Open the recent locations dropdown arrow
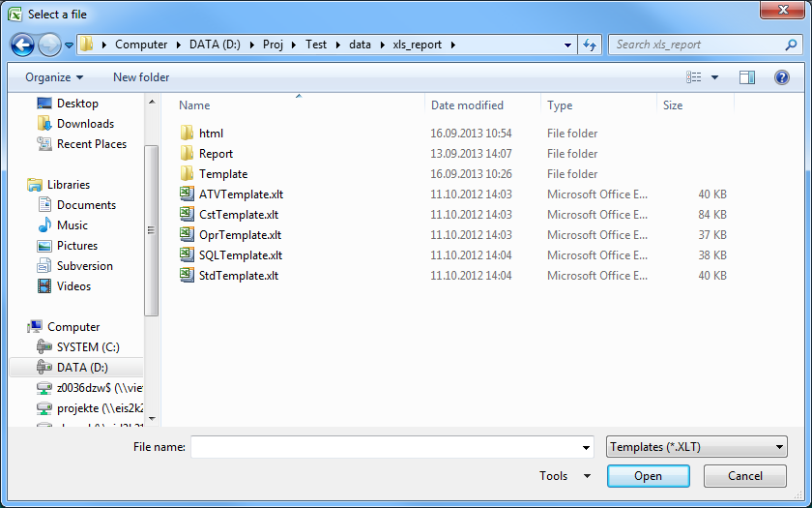 [70, 45]
